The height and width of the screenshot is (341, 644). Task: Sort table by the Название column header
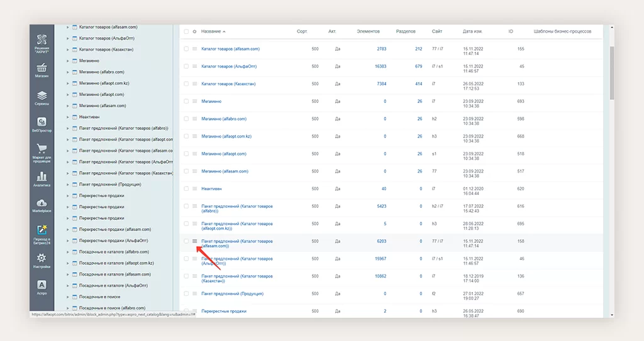pyautogui.click(x=213, y=31)
